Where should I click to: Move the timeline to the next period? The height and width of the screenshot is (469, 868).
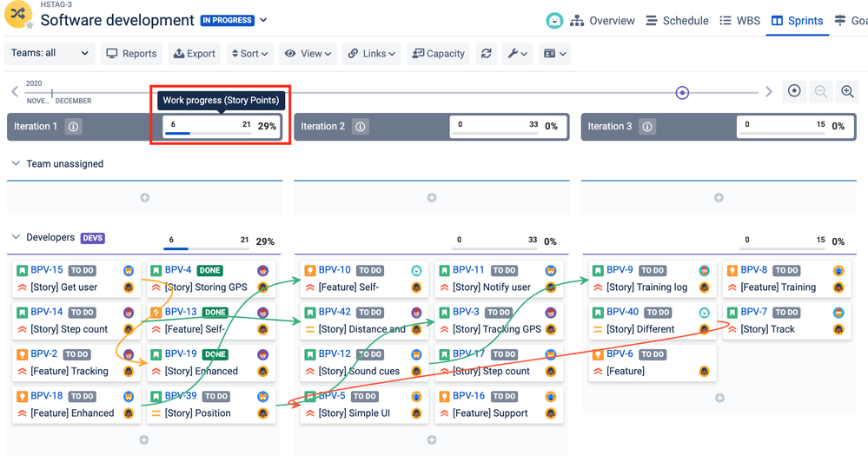tap(769, 92)
